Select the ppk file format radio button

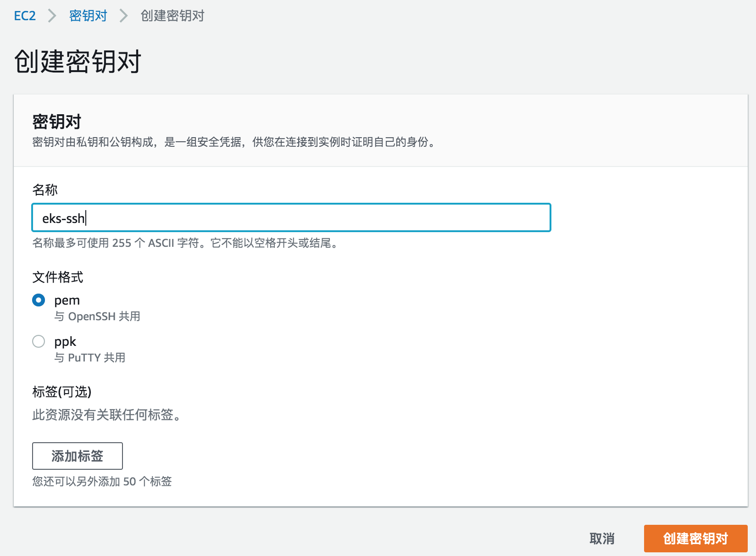[39, 341]
